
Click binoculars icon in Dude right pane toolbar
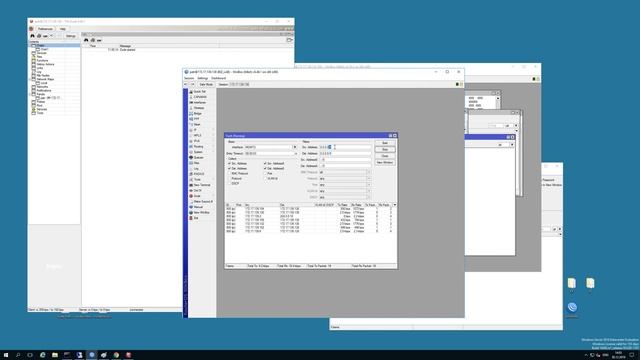pyautogui.click(x=86, y=40)
